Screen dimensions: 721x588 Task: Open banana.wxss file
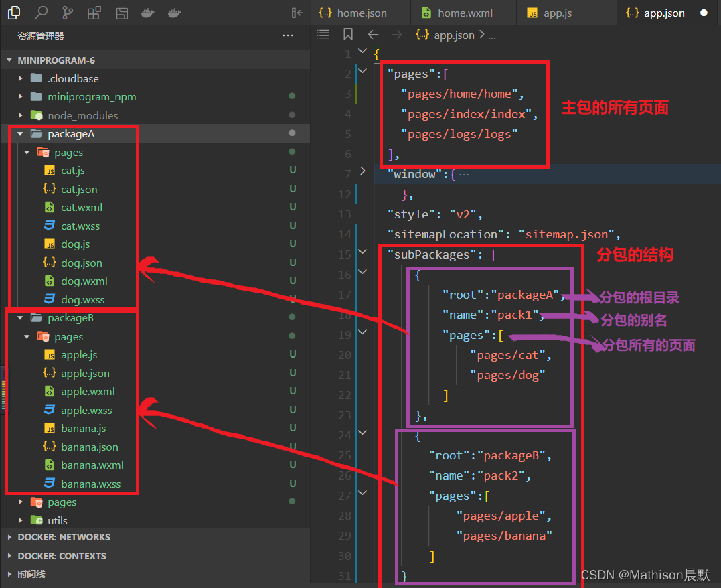point(155,484)
